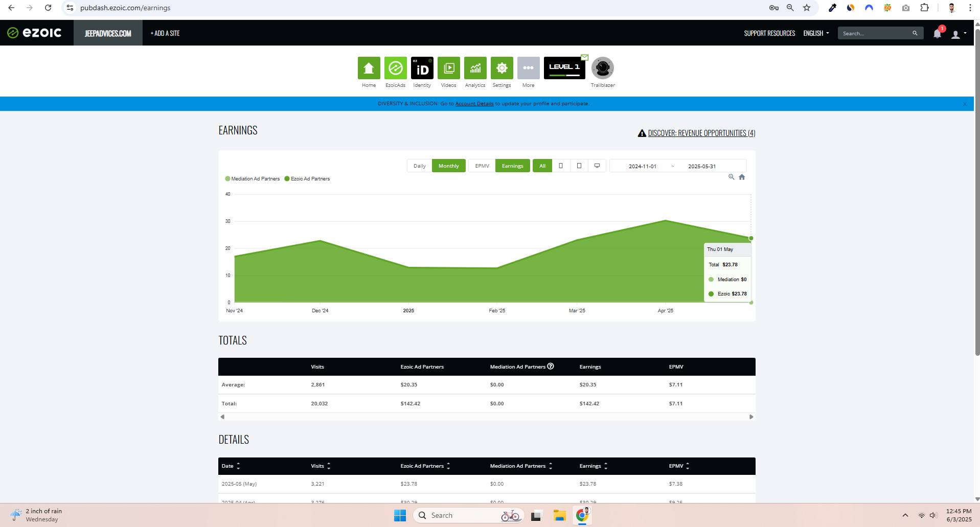
Task: Dismiss the Diversity & Inclusion banner
Action: 965,104
